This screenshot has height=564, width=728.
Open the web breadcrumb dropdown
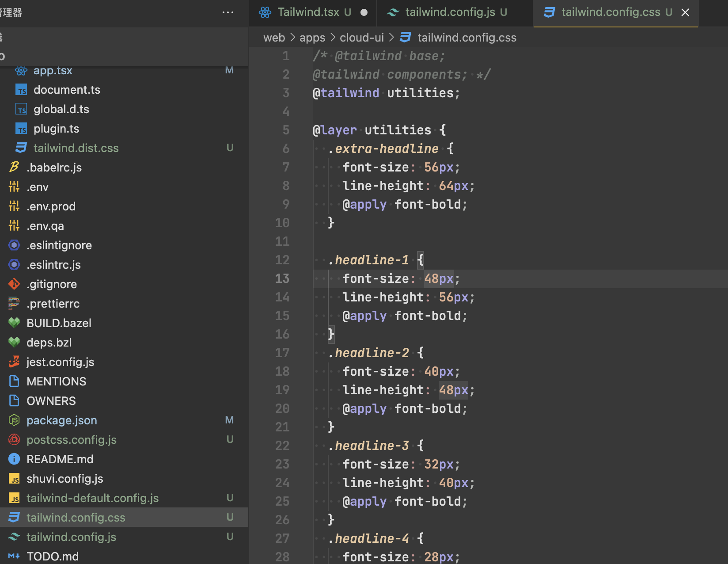274,37
